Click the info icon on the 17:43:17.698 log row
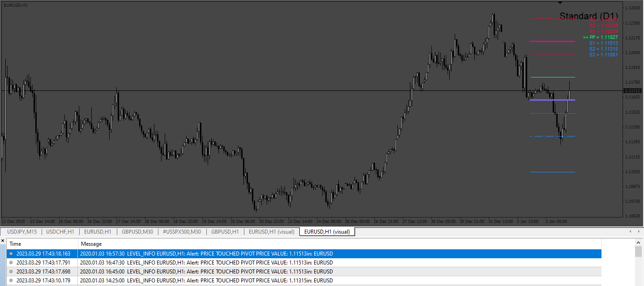644x286 pixels. click(x=11, y=272)
